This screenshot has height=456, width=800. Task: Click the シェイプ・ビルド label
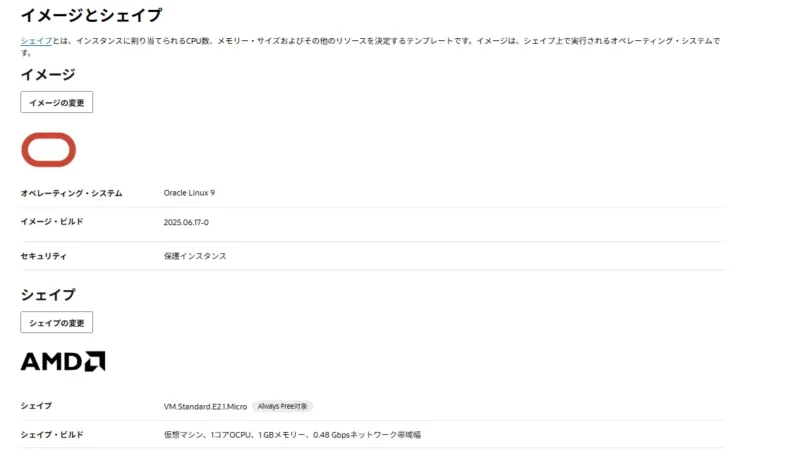(52, 435)
